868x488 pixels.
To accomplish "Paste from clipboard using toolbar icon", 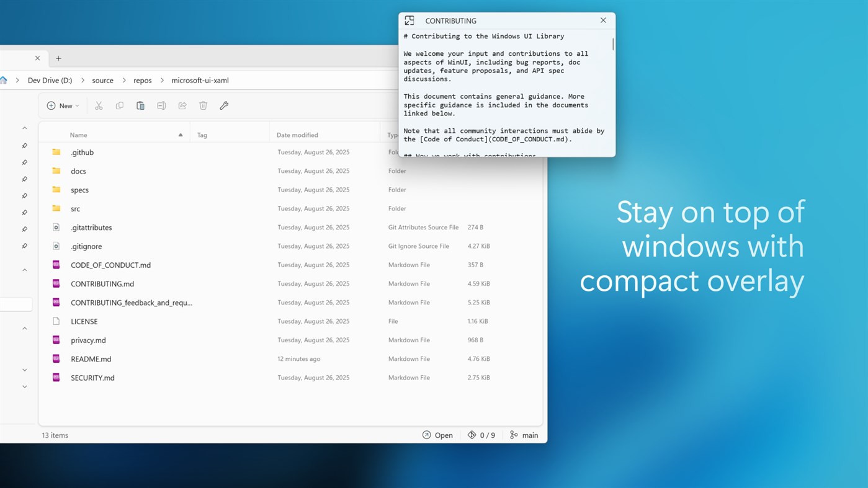I will 140,105.
